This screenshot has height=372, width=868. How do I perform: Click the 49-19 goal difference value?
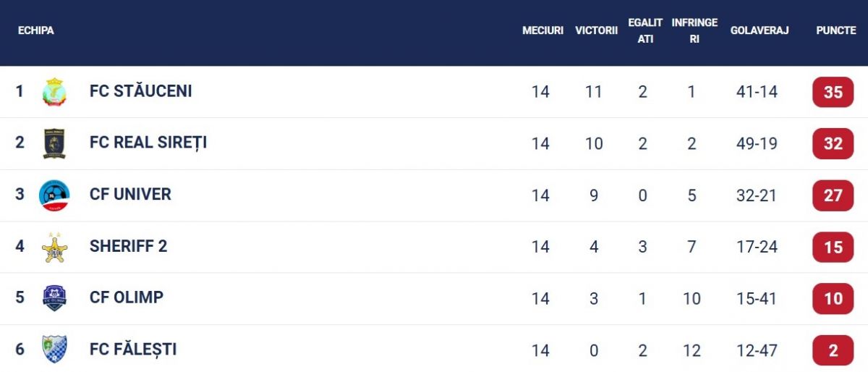[757, 144]
